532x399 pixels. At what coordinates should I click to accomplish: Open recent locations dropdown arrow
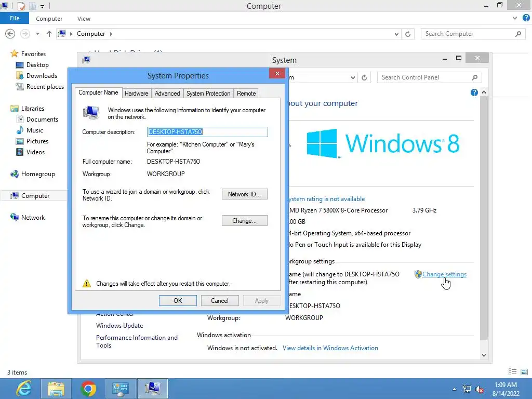[x=37, y=34]
